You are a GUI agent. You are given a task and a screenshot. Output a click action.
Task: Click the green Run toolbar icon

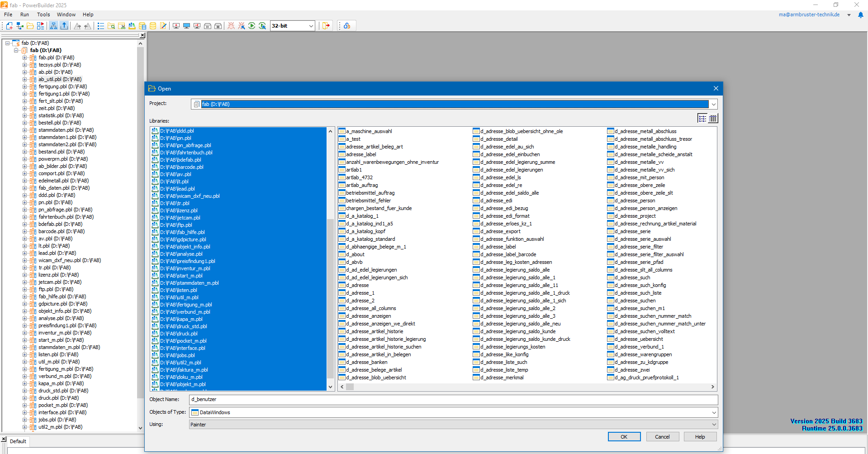(251, 26)
